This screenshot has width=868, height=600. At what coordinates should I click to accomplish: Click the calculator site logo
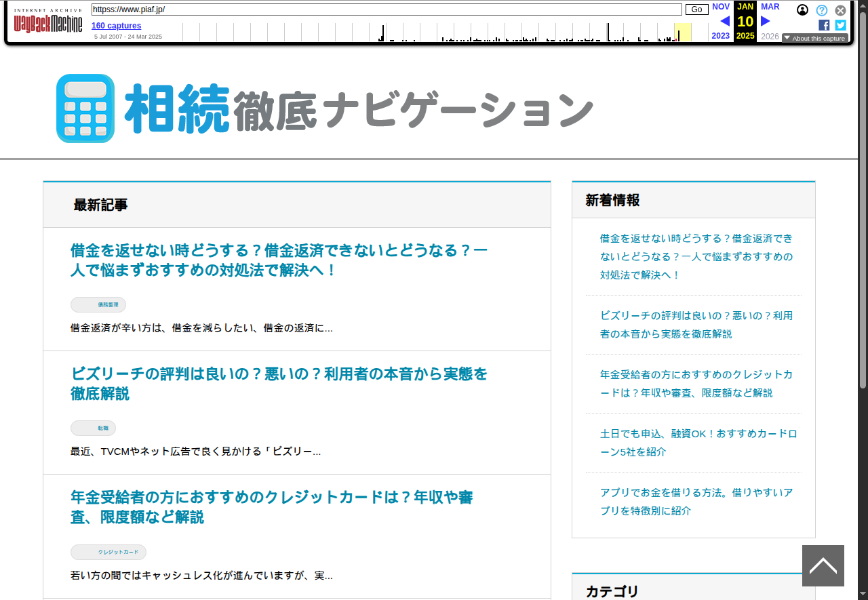coord(85,108)
